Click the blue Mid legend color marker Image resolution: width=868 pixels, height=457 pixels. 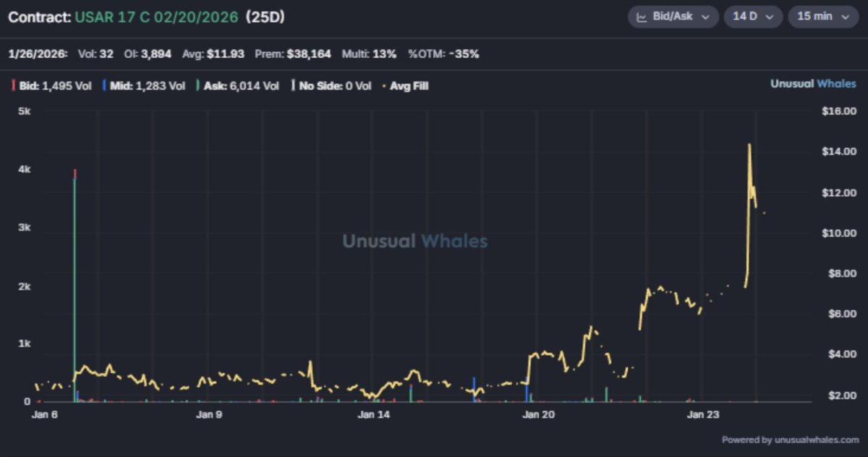point(105,86)
